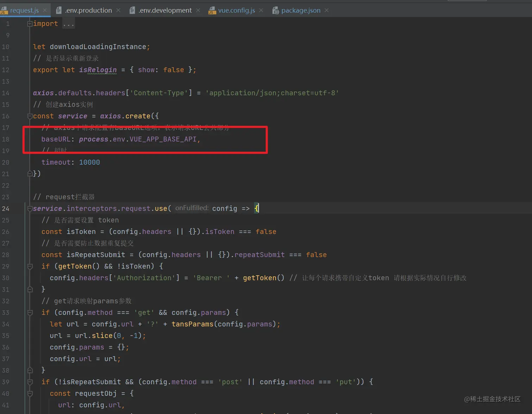
Task: Click the downloadLoadingInstance variable
Action: (98, 47)
